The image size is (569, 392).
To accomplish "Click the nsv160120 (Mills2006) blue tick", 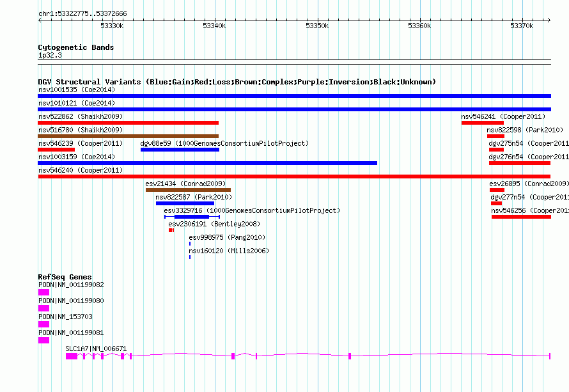I will tap(190, 257).
